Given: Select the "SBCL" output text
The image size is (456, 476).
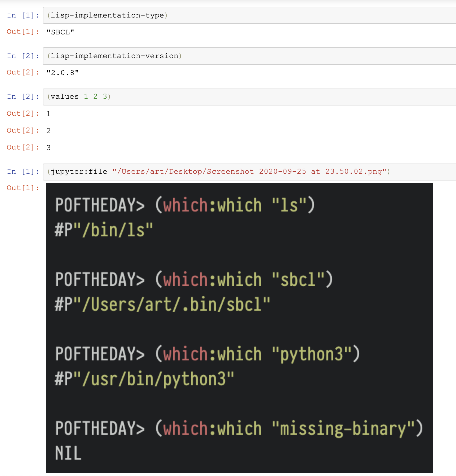Looking at the screenshot, I should coord(60,32).
